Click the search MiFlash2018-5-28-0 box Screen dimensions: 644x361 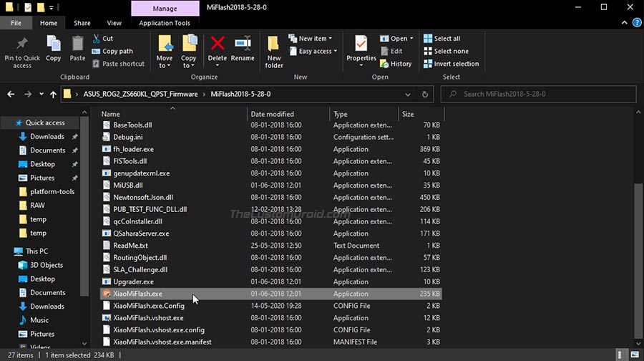coord(538,94)
